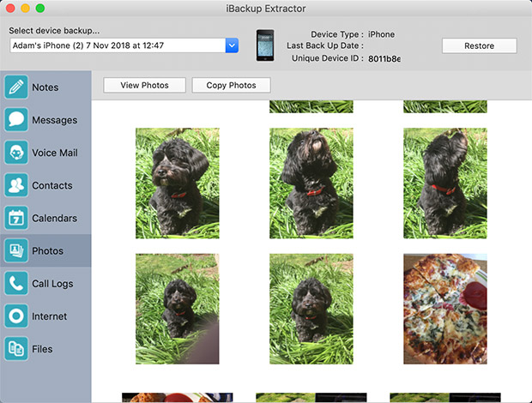
Task: Click the Last Back Up Date label
Action: point(324,45)
